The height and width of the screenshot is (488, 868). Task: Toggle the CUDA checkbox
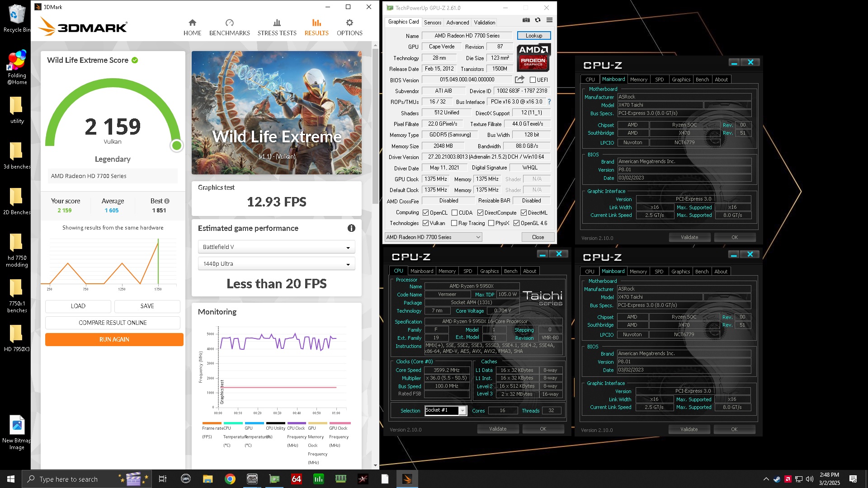point(454,213)
